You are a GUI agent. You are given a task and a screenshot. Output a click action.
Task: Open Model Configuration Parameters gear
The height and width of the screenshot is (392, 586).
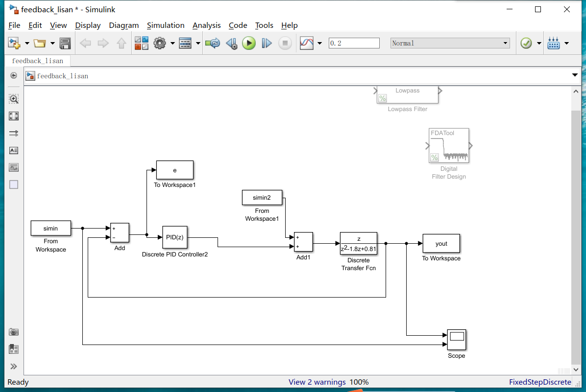click(160, 43)
